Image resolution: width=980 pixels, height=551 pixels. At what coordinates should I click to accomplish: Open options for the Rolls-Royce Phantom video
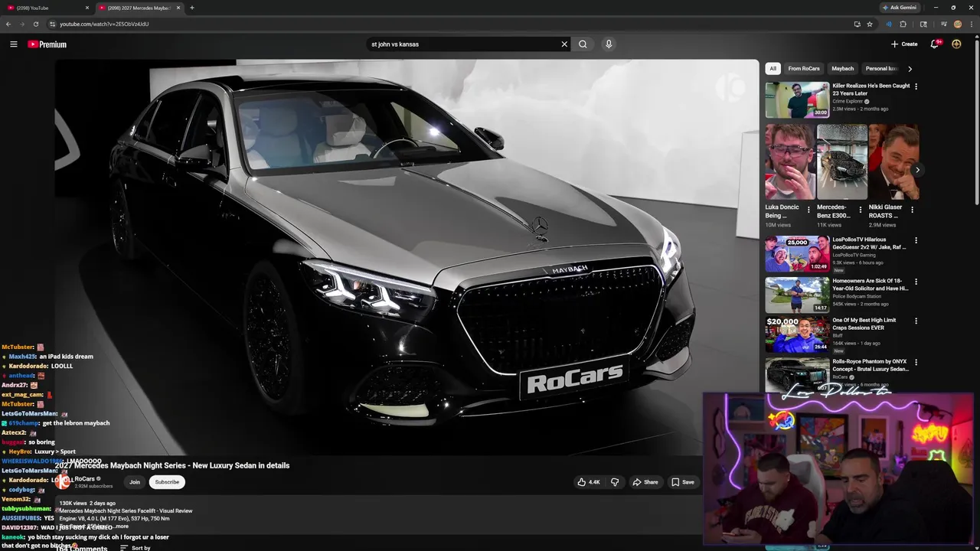tap(916, 362)
